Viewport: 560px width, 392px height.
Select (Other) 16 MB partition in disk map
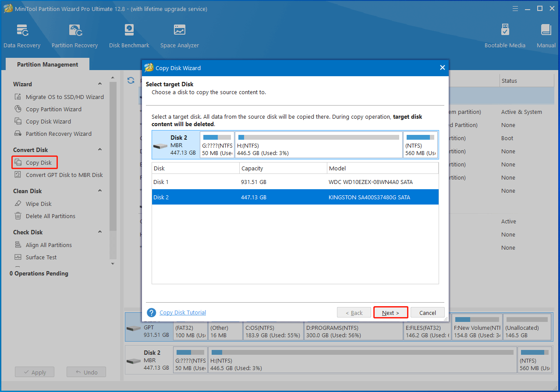coord(225,328)
